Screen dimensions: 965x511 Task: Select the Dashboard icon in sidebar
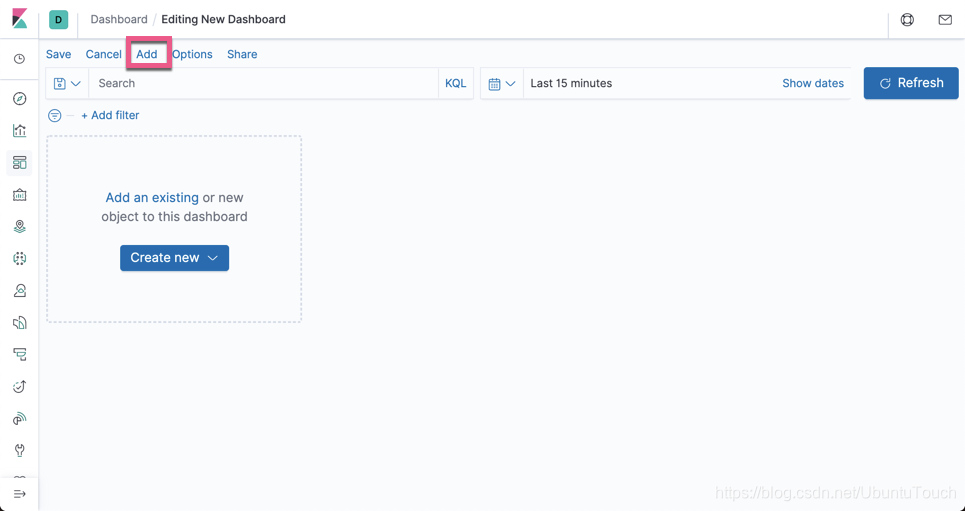tap(20, 163)
